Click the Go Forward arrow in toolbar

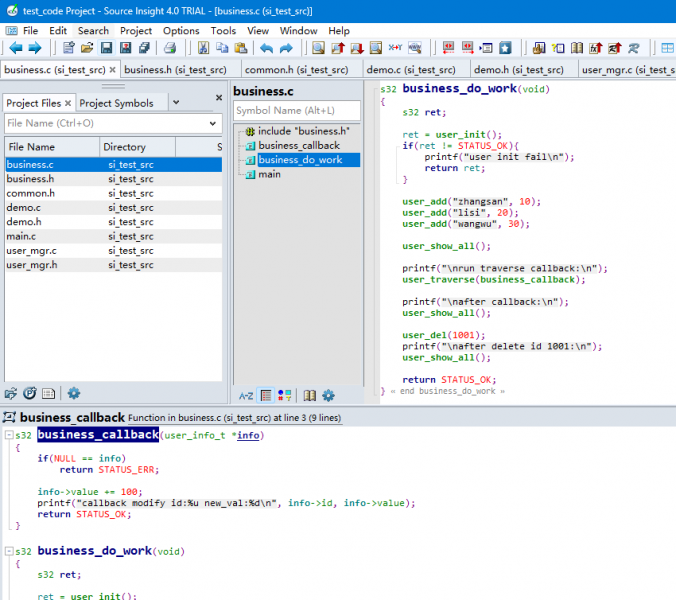coord(35,48)
